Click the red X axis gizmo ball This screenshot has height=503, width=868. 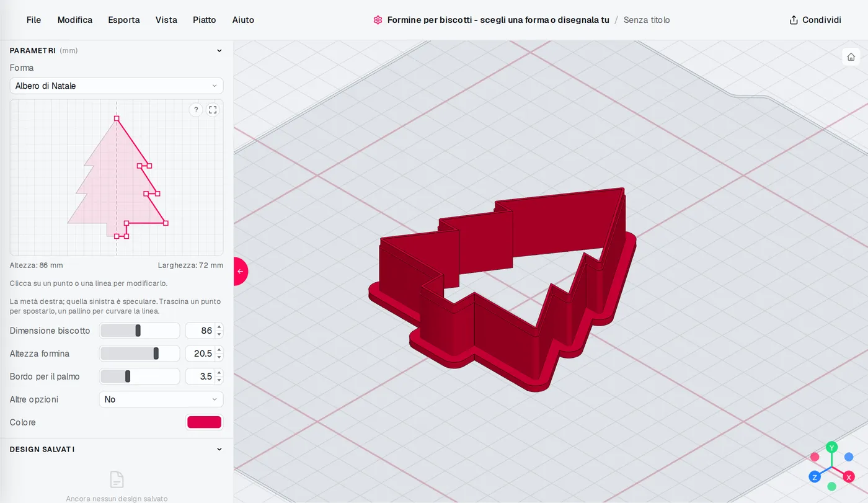coord(849,477)
